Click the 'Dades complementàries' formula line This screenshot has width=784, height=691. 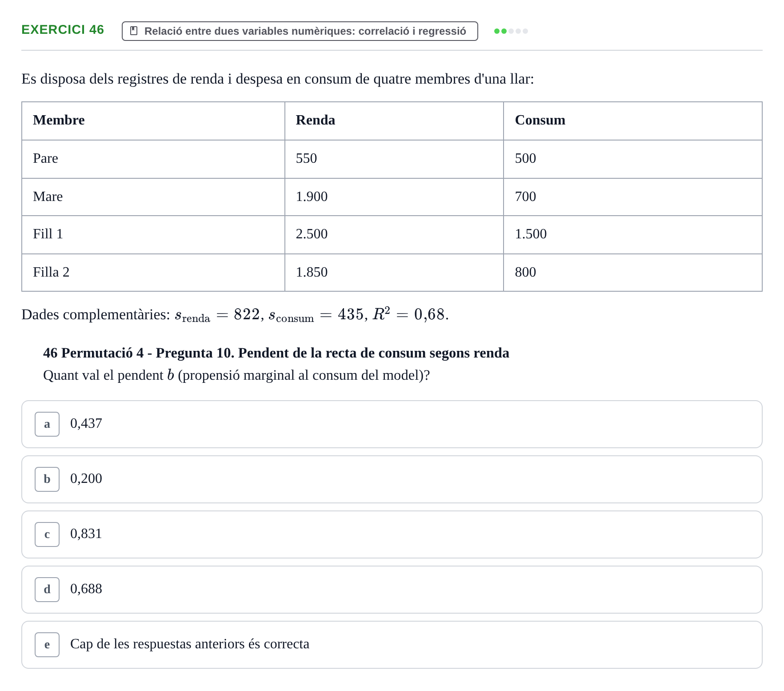tap(235, 315)
